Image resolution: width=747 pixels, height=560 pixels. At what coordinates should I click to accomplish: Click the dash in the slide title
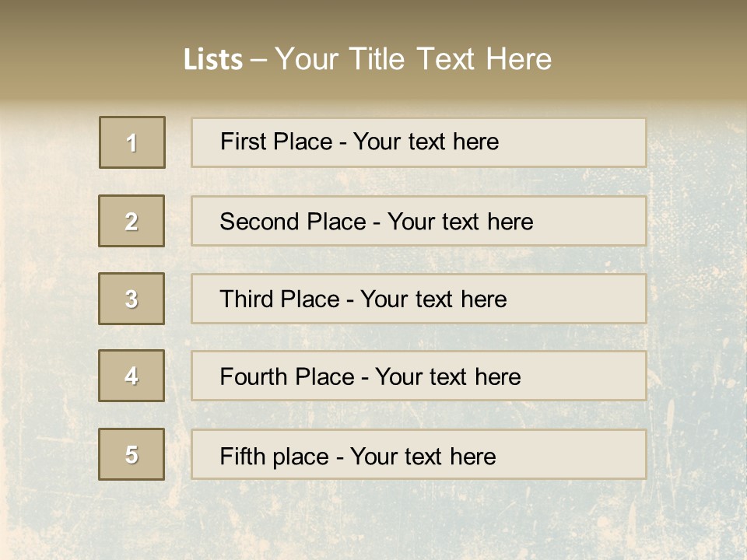point(258,60)
